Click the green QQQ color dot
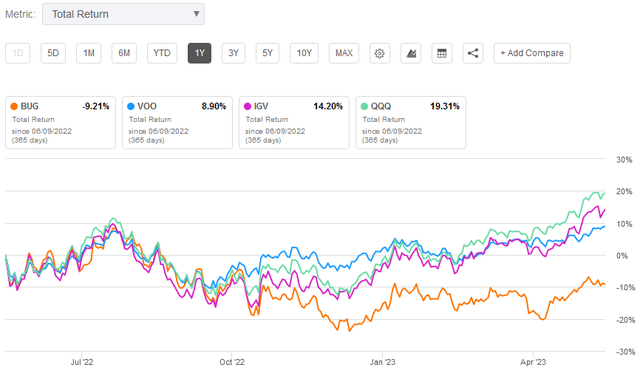The height and width of the screenshot is (376, 640). (x=364, y=107)
